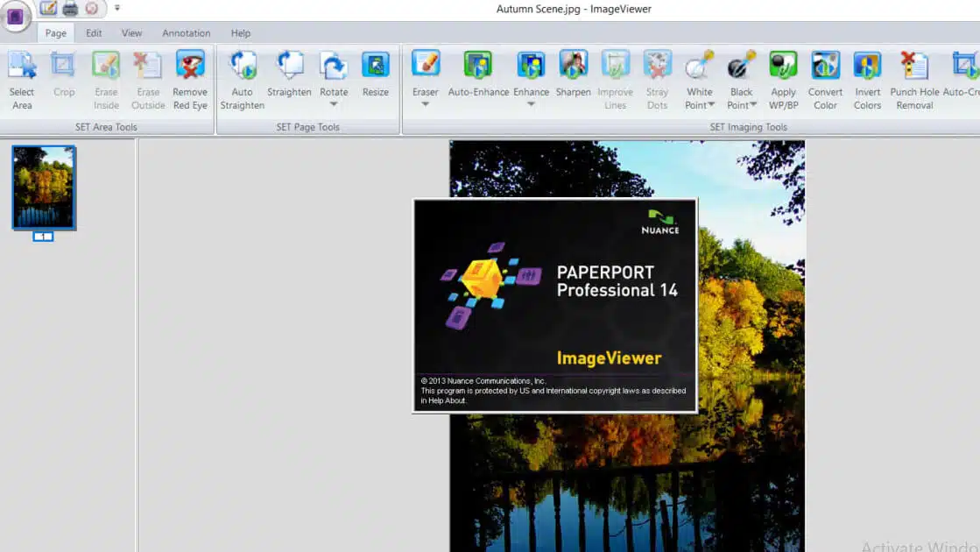
Task: Open the Resize tool
Action: (x=376, y=74)
